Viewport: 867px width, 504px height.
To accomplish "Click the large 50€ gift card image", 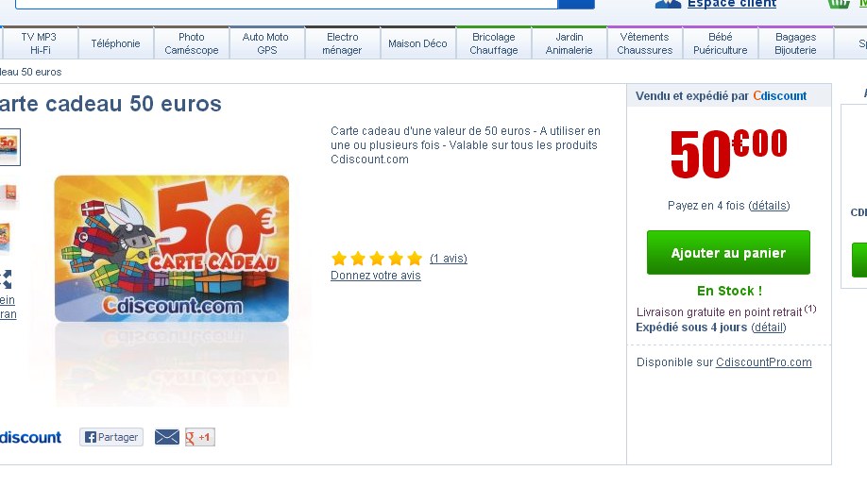I will click(x=171, y=248).
